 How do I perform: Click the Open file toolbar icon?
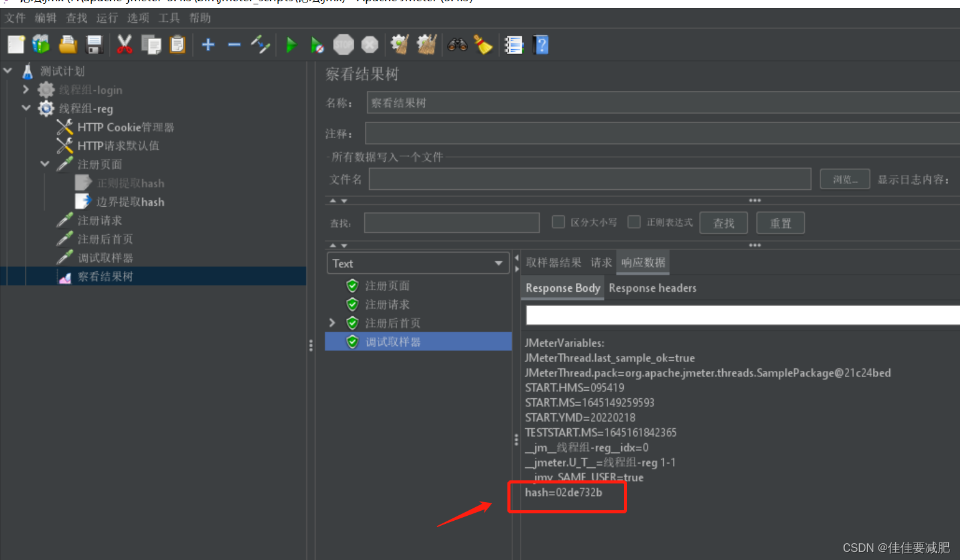click(68, 45)
